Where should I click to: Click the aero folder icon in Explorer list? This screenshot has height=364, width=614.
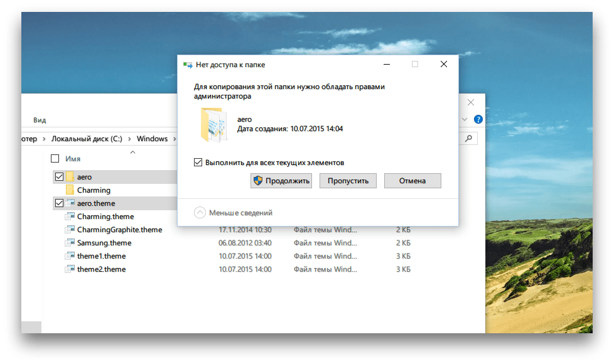(x=70, y=177)
